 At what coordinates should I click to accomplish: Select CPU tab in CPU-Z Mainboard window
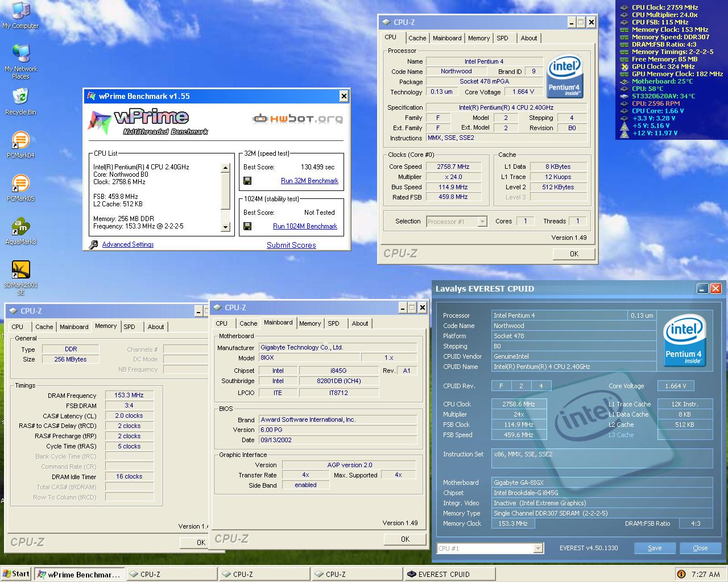(x=222, y=323)
